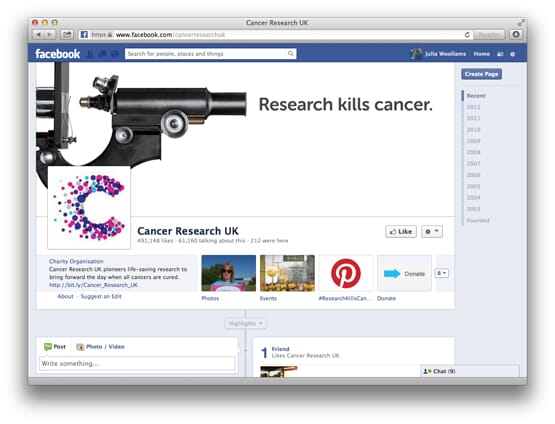Click the search magnifier icon
This screenshot has width=555, height=424.
[x=290, y=53]
